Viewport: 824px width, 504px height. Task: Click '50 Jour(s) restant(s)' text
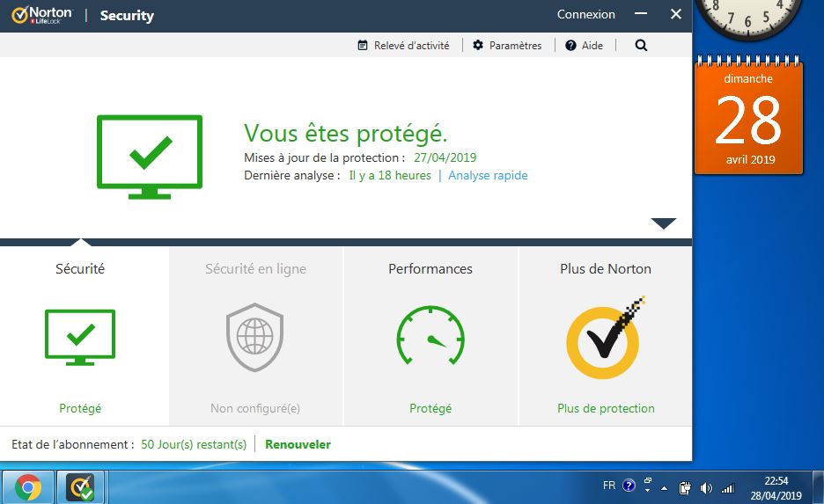194,444
